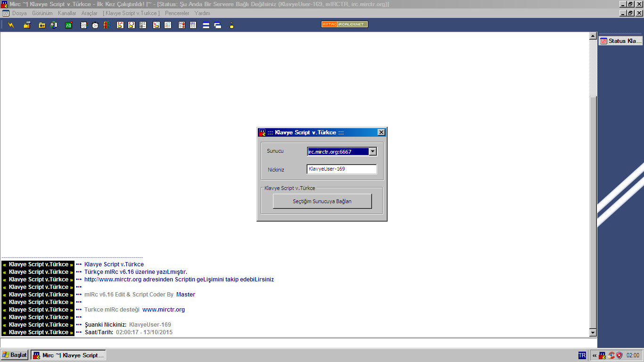
Task: Click the yellow About mIRC icon
Action: (231, 25)
